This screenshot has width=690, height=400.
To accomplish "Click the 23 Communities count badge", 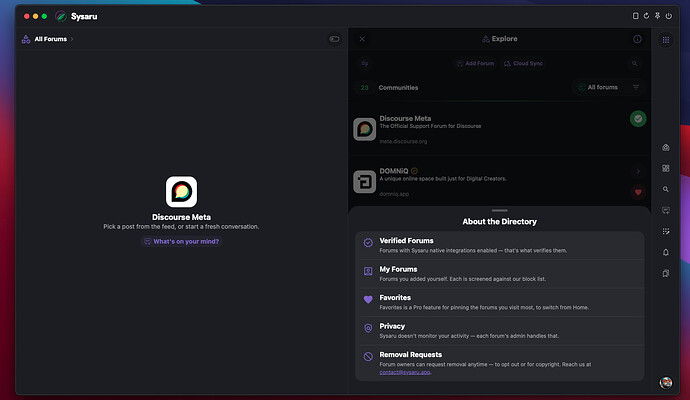I will click(x=364, y=88).
